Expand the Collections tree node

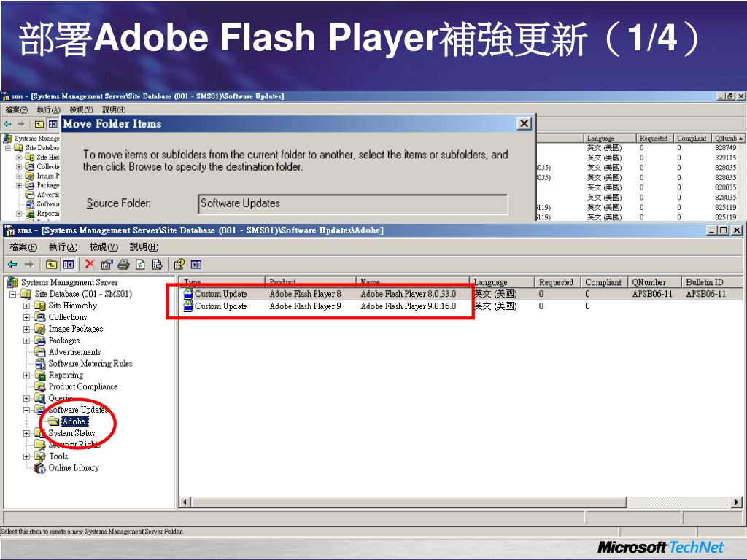pos(27,317)
